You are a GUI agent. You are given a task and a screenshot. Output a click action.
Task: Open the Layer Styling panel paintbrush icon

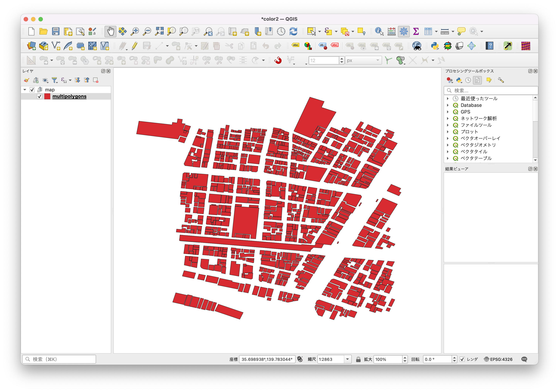click(x=27, y=80)
